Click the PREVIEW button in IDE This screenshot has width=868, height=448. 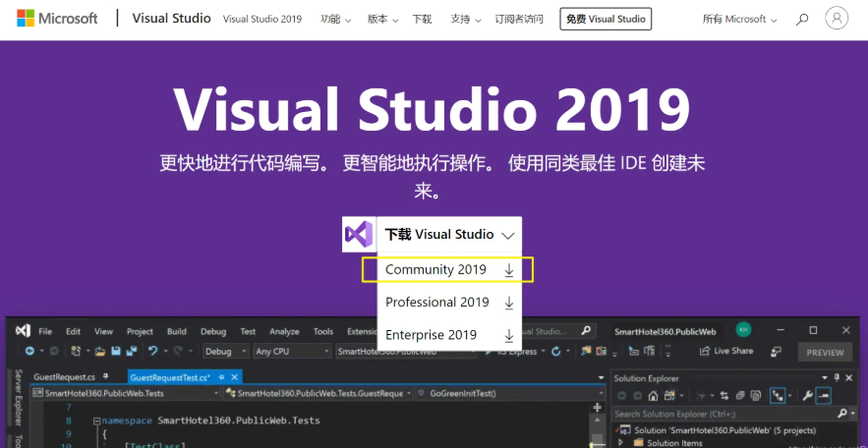[825, 353]
